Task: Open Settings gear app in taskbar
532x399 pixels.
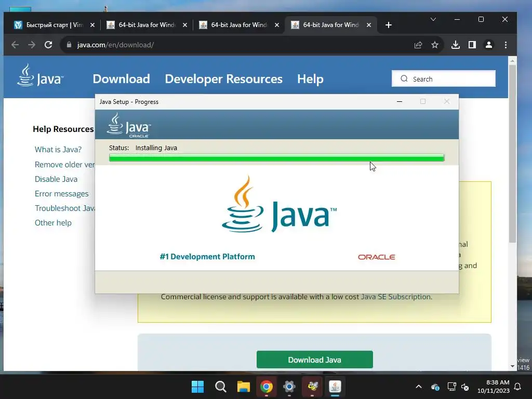Action: (x=289, y=387)
